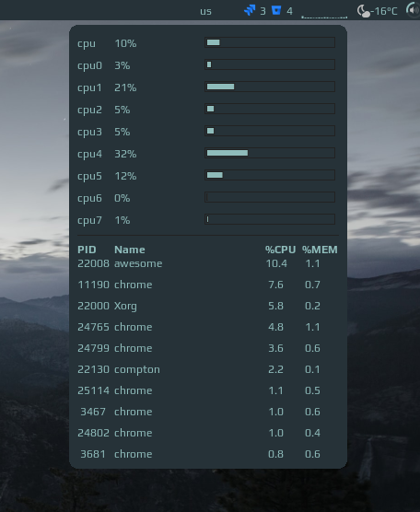Screen dimensions: 420x512
Task: Select the awesome process row
Action: click(x=208, y=263)
